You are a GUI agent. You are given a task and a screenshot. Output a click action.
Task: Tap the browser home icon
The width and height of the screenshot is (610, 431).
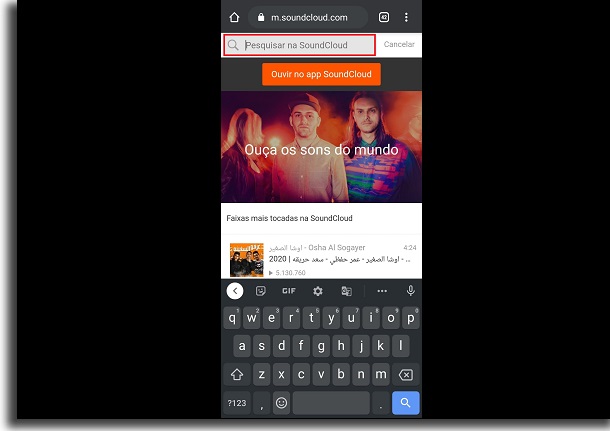point(234,17)
